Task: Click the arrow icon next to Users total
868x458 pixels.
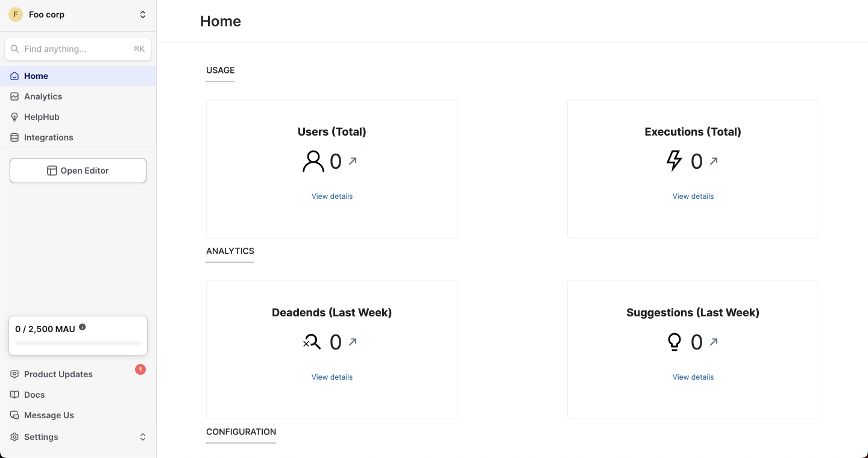Action: tap(353, 161)
